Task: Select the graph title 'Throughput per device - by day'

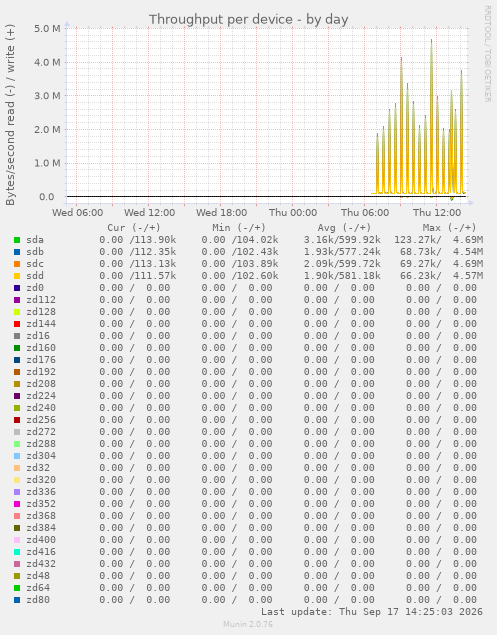Action: pyautogui.click(x=248, y=19)
